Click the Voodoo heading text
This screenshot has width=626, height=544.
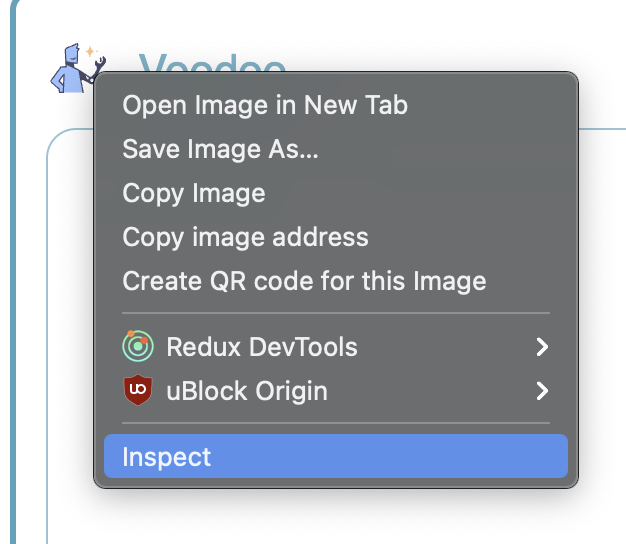click(212, 63)
